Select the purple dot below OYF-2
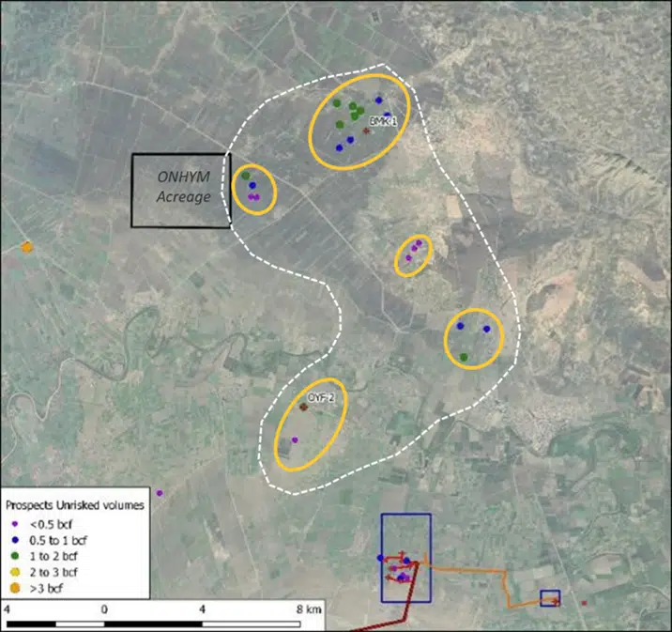Image resolution: width=672 pixels, height=632 pixels. (x=294, y=439)
